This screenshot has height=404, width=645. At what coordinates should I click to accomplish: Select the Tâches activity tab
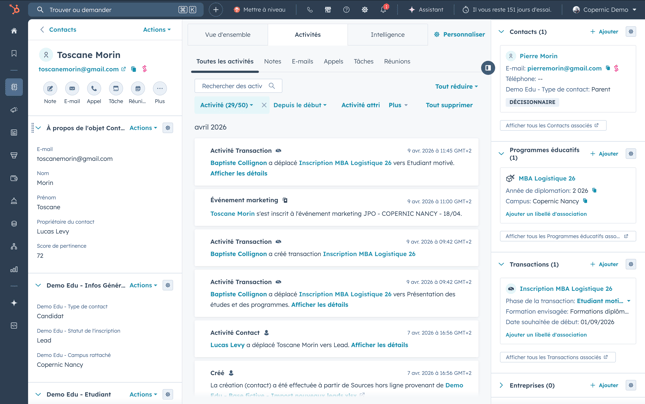coord(364,61)
